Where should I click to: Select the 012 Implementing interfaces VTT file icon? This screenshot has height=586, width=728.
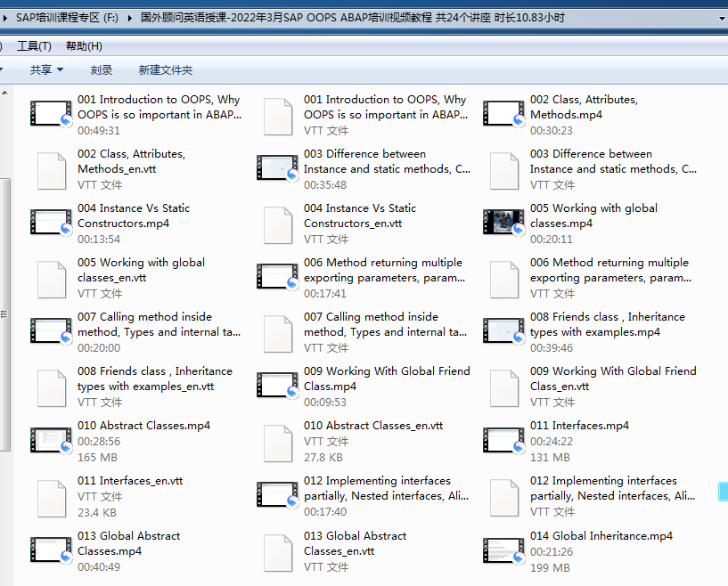(x=504, y=499)
